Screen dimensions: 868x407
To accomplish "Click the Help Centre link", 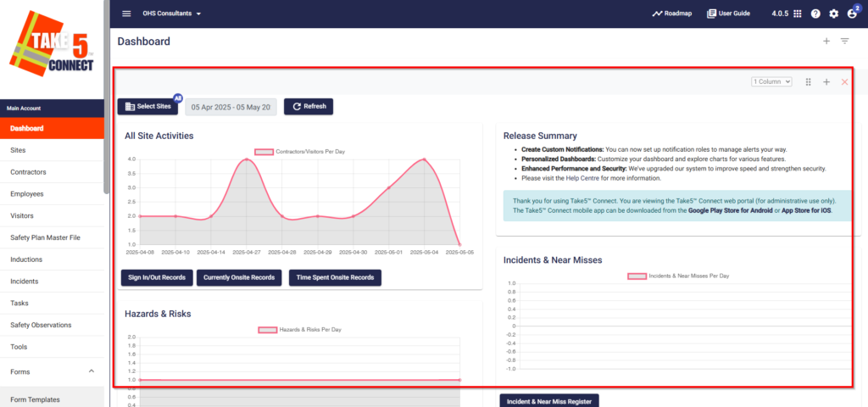I will [583, 178].
